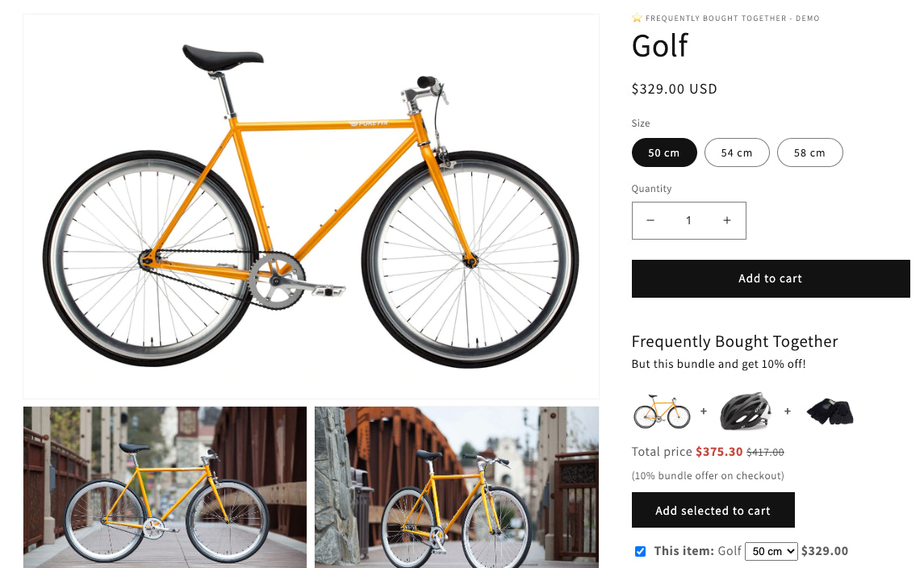The image size is (924, 568).
Task: Click the helmet image in the bundle row
Action: (x=744, y=411)
